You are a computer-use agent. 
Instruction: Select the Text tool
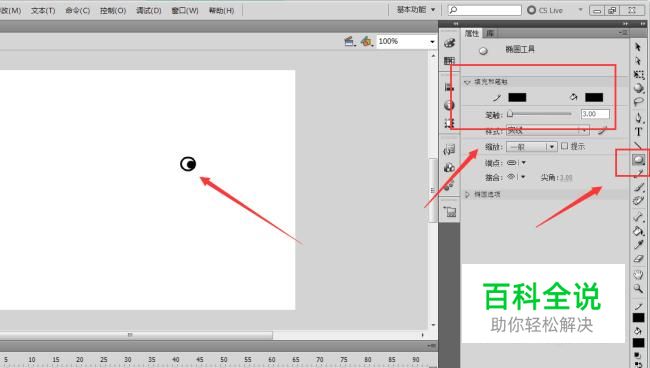pyautogui.click(x=638, y=132)
